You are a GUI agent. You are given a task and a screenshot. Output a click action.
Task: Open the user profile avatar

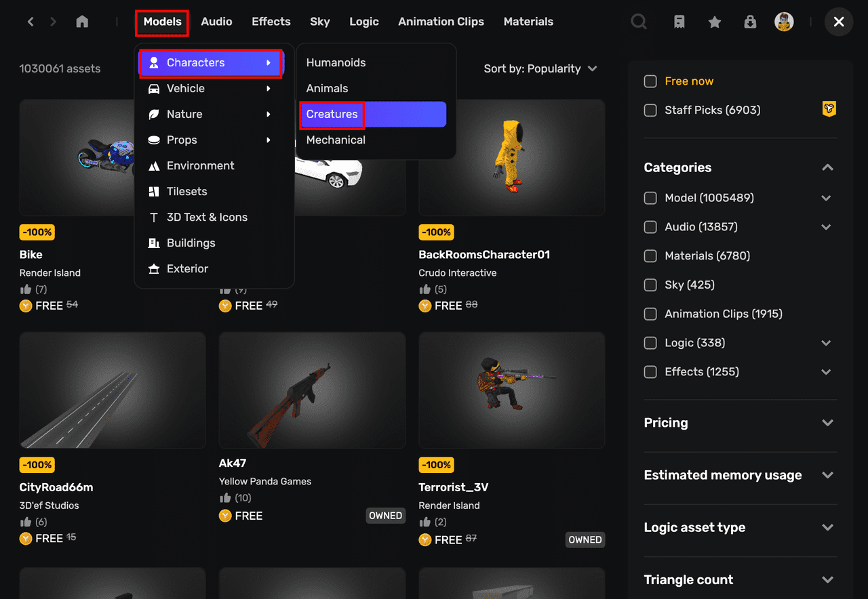tap(785, 22)
